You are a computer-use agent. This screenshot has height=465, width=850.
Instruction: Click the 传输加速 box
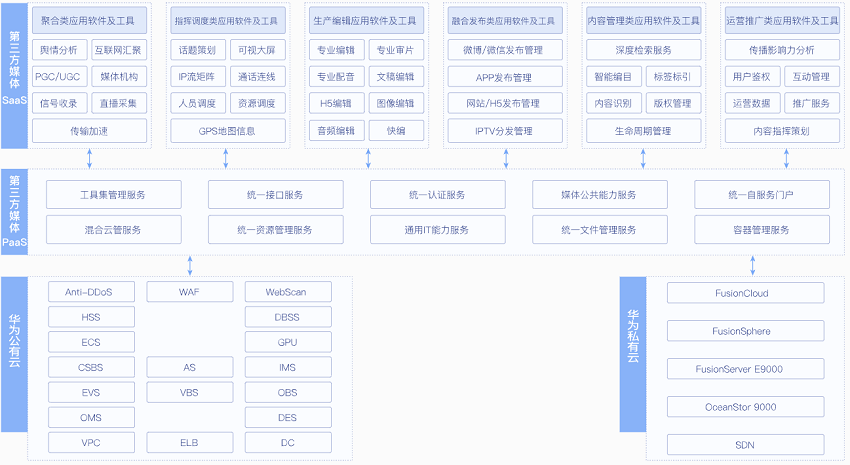tap(89, 131)
